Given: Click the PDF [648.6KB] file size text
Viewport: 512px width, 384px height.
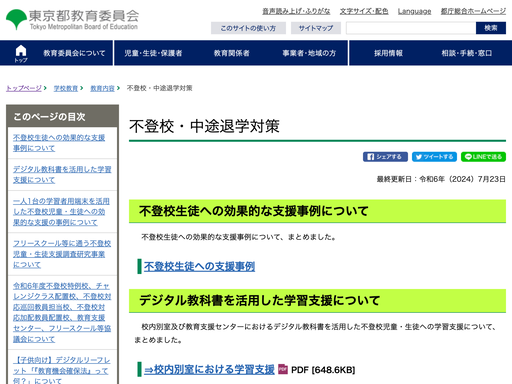Looking at the screenshot, I should (x=323, y=370).
